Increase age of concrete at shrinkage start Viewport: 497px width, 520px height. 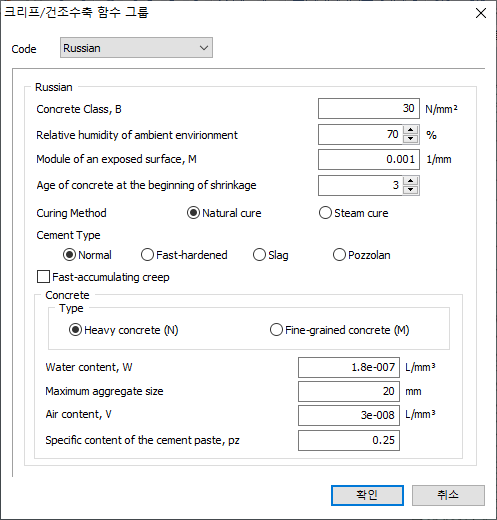tap(411, 181)
